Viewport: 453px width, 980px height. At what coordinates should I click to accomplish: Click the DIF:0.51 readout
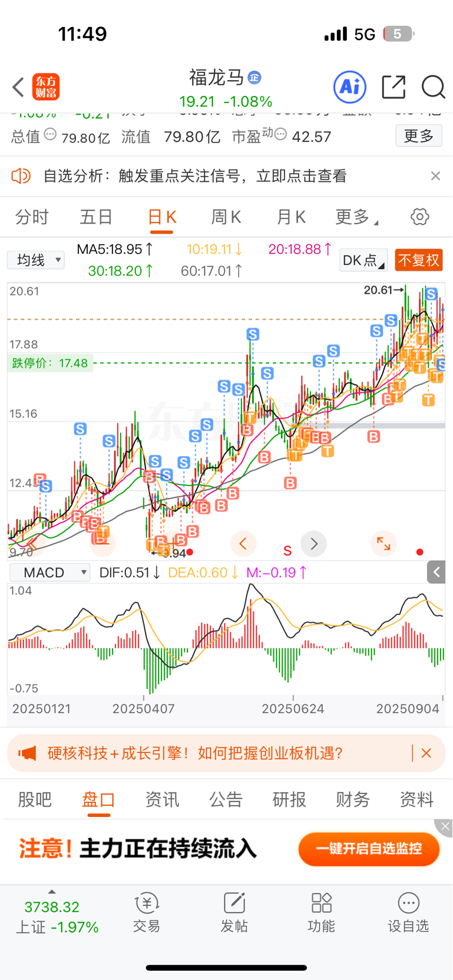(x=130, y=573)
